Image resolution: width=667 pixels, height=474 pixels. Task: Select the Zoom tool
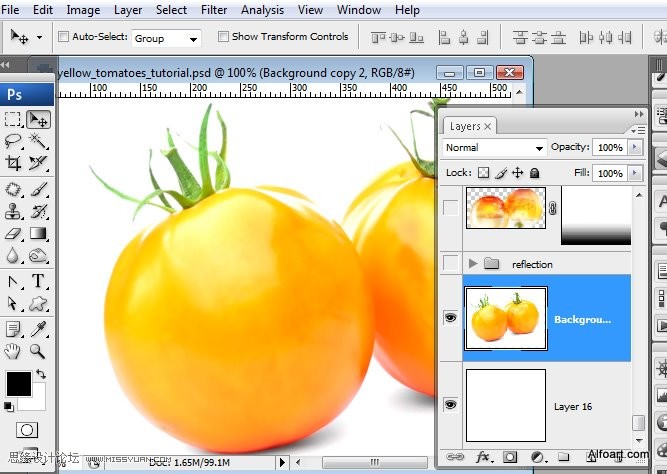[x=38, y=351]
